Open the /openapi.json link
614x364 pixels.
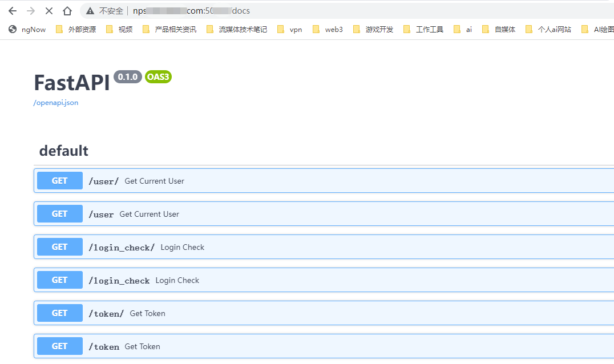coord(55,102)
